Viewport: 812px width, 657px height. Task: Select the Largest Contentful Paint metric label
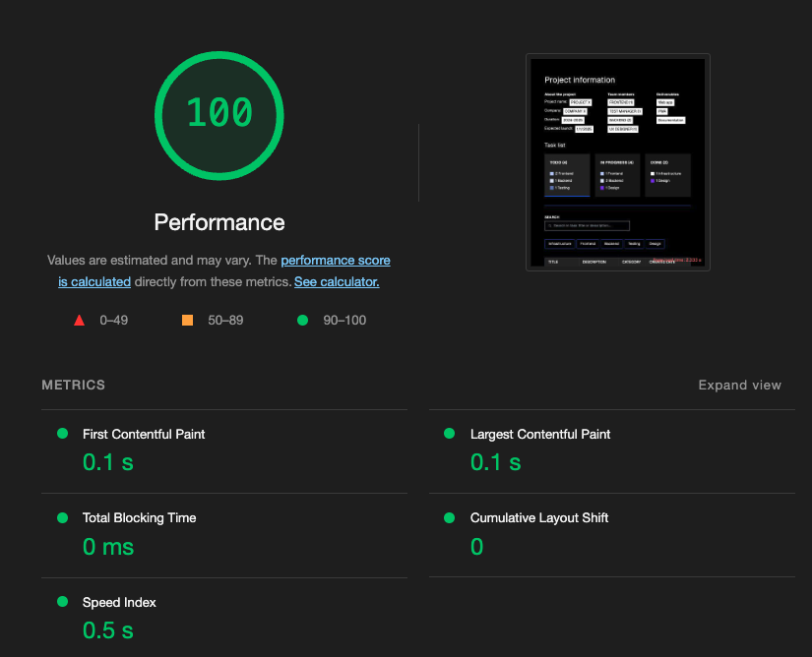pyautogui.click(x=540, y=434)
